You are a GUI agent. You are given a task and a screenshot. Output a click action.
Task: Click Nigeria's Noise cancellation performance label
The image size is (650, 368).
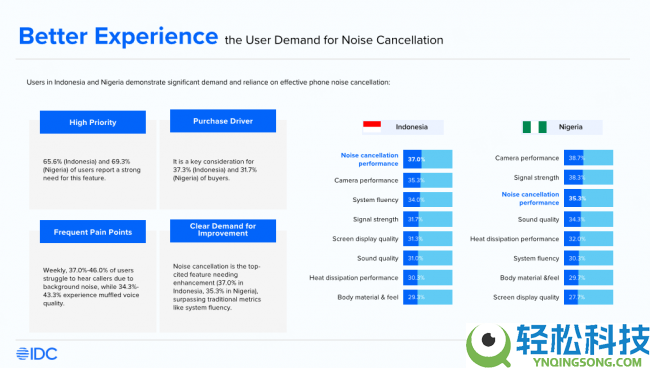coord(530,198)
